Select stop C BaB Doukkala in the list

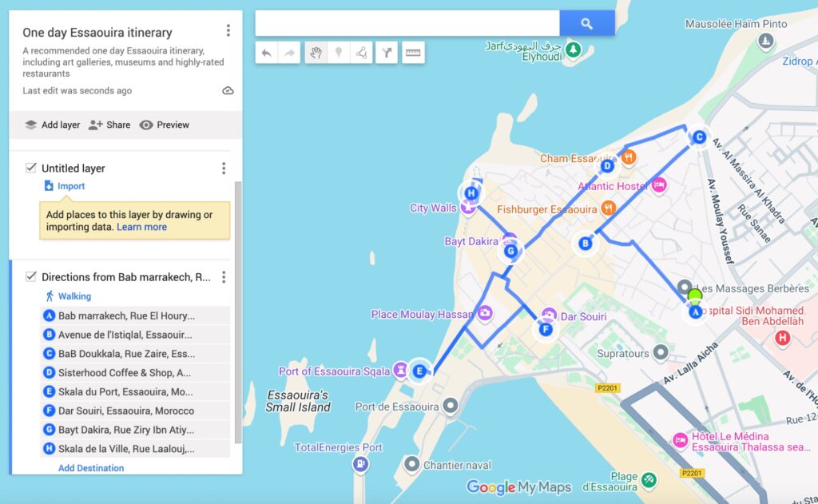click(135, 354)
